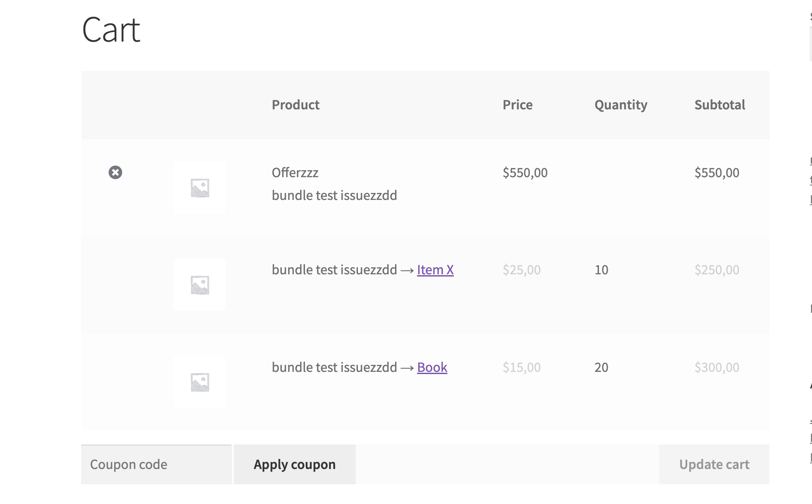This screenshot has height=504, width=812.
Task: Click the Cart page heading
Action: click(111, 30)
